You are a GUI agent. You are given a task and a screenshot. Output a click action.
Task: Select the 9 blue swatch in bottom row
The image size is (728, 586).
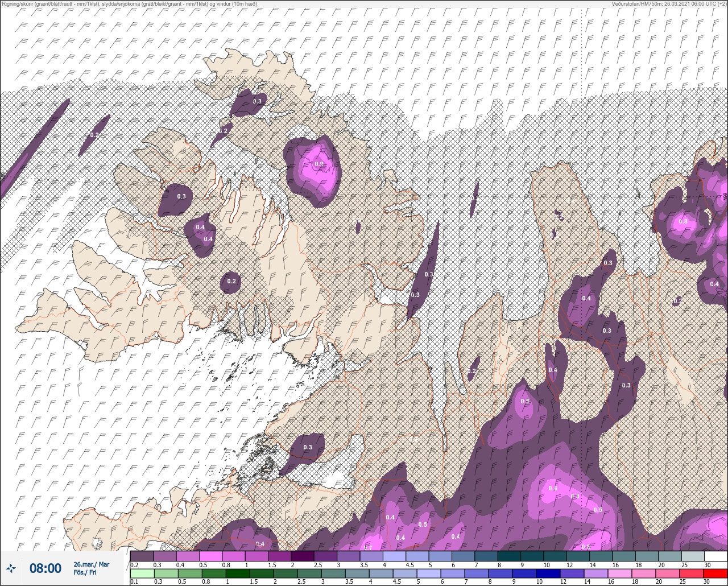tap(524, 573)
